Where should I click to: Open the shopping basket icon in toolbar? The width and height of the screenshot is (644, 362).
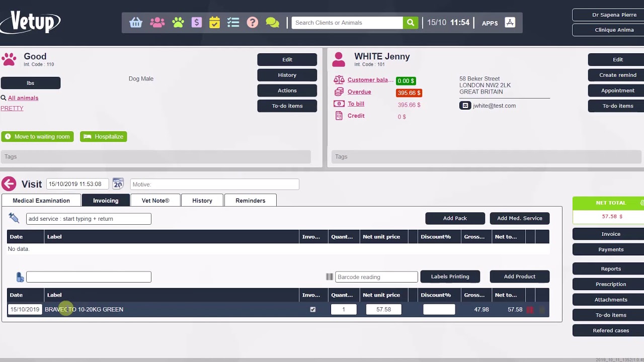pyautogui.click(x=135, y=23)
